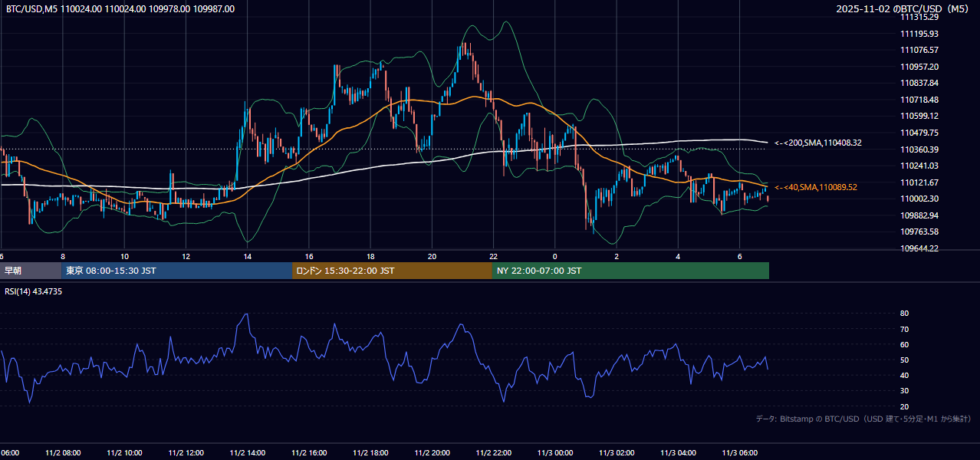
Task: Select the 200 SMA label 110408.32
Action: click(x=817, y=143)
